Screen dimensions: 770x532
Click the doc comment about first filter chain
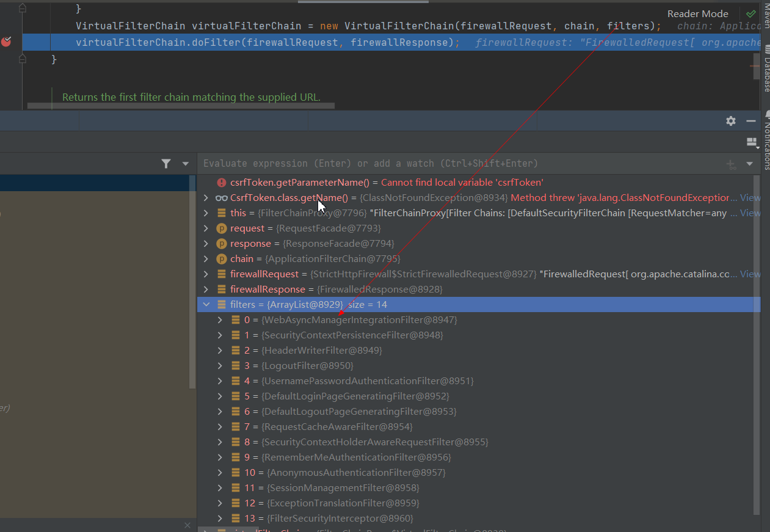pyautogui.click(x=191, y=97)
